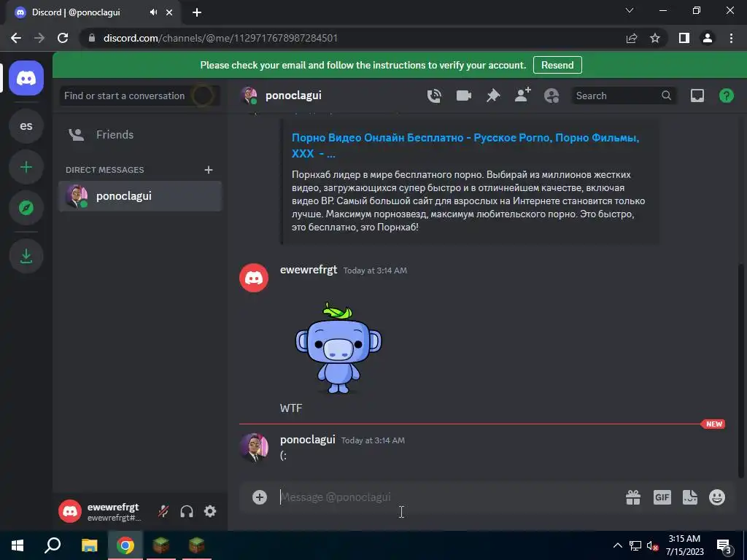
Task: Open the 'es' server
Action: (26, 125)
